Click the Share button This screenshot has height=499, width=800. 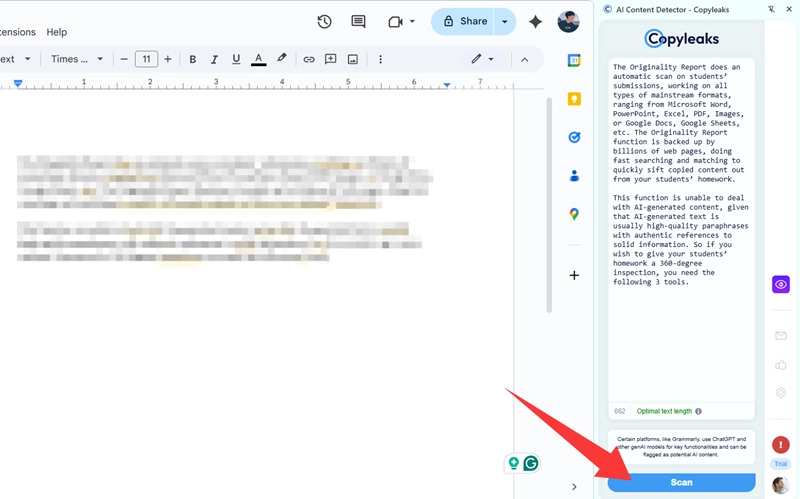(463, 21)
